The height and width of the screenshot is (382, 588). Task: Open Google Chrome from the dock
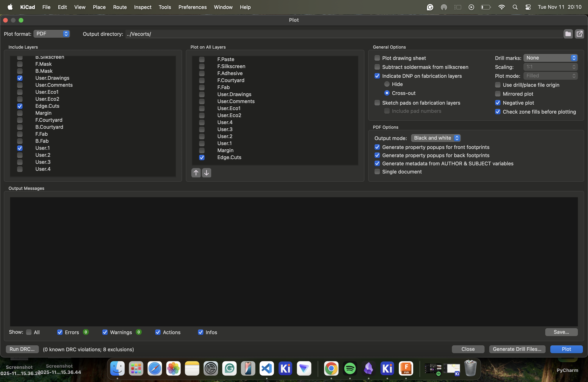click(x=331, y=368)
